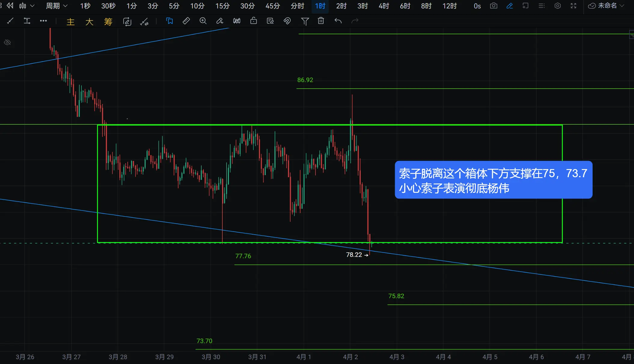The height and width of the screenshot is (364, 634).
Task: Click the funnel filter icon
Action: (305, 21)
